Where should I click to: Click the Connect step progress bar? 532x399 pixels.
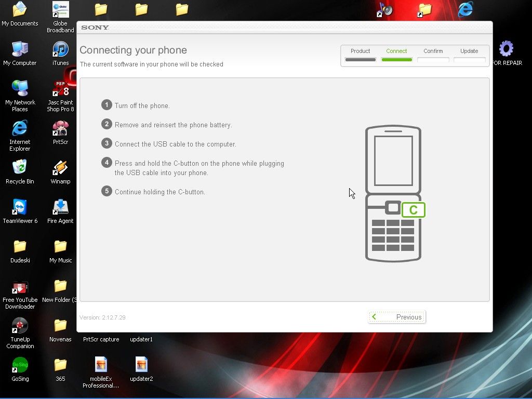pyautogui.click(x=396, y=60)
